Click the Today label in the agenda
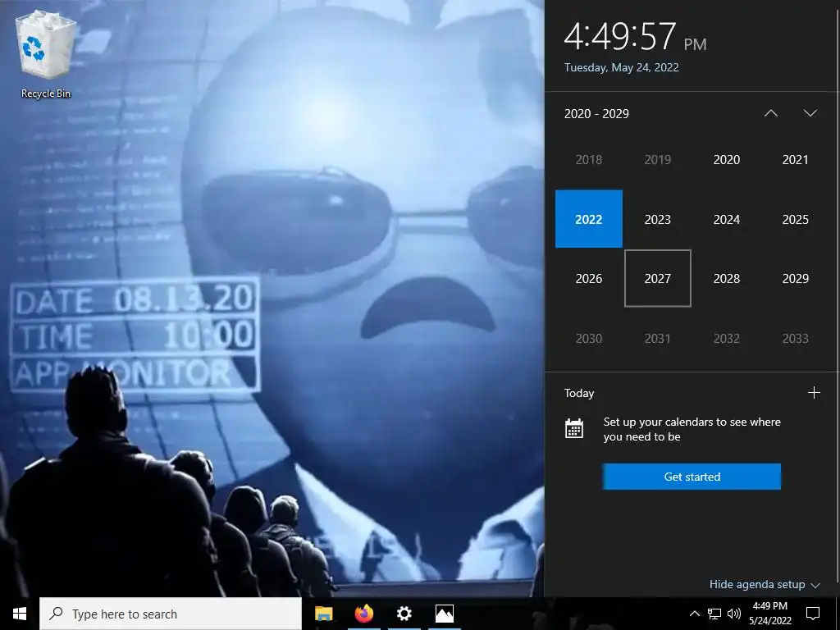840x630 pixels. (x=579, y=393)
